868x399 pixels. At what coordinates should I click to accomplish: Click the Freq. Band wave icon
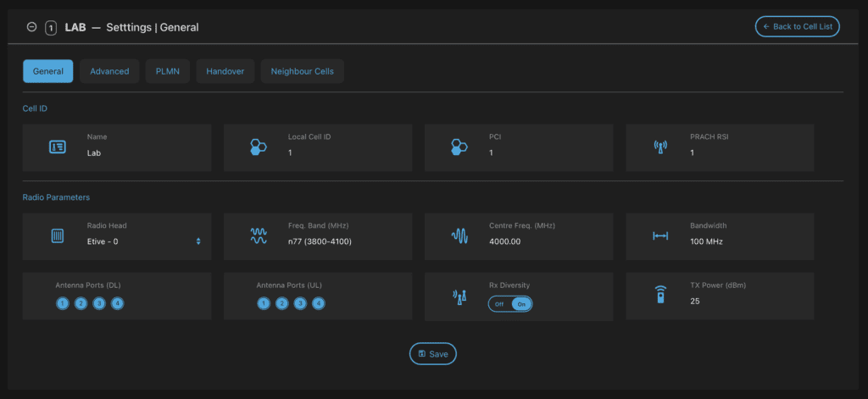click(259, 236)
